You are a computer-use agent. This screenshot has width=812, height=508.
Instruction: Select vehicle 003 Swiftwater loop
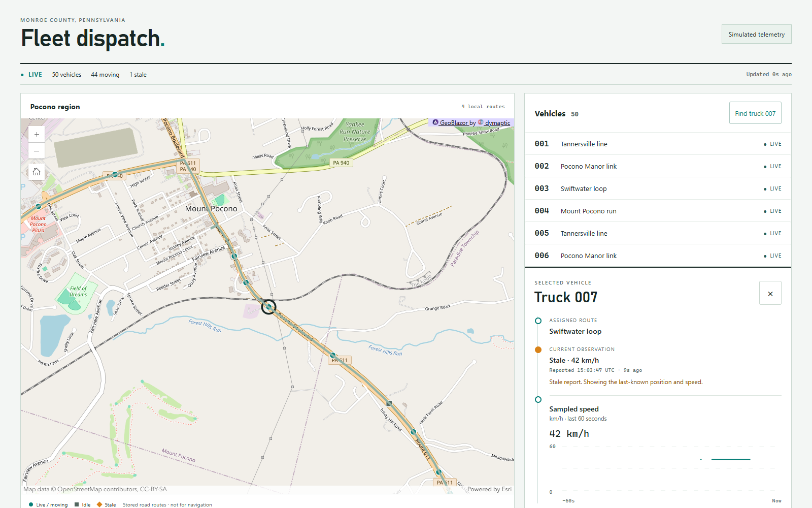click(x=658, y=188)
